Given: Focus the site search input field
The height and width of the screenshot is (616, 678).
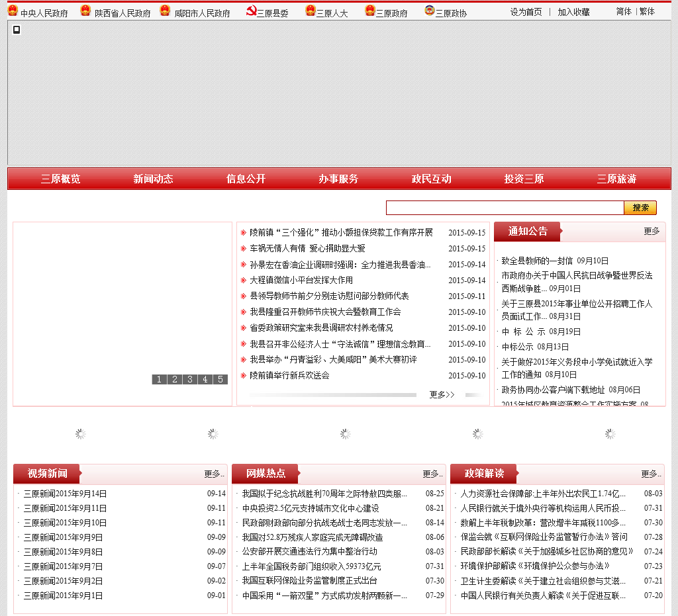Looking at the screenshot, I should tap(505, 208).
